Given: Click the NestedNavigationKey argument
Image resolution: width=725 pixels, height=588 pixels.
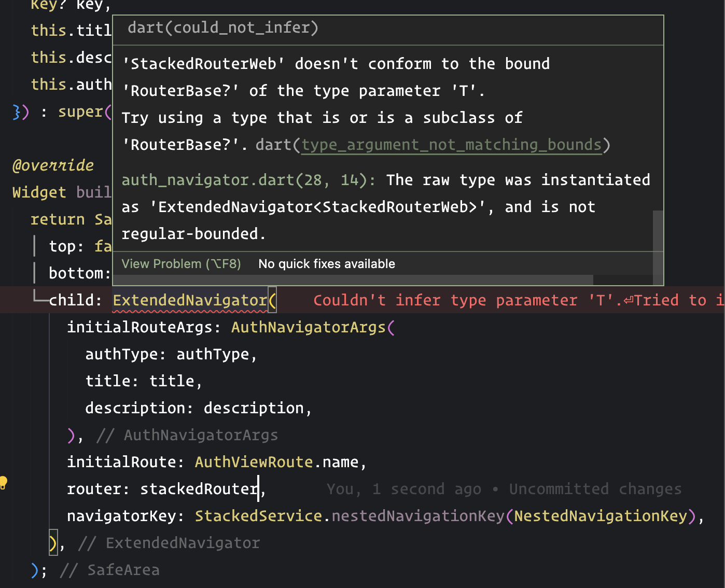Looking at the screenshot, I should pos(601,516).
